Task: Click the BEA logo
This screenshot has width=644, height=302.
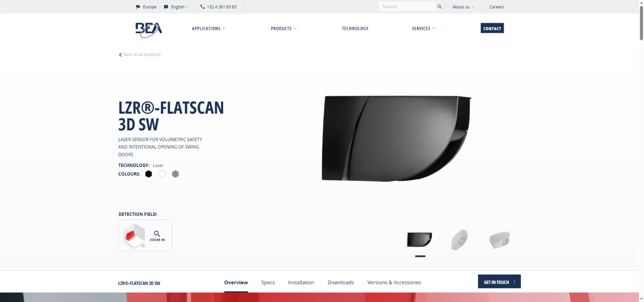Action: 149,29
